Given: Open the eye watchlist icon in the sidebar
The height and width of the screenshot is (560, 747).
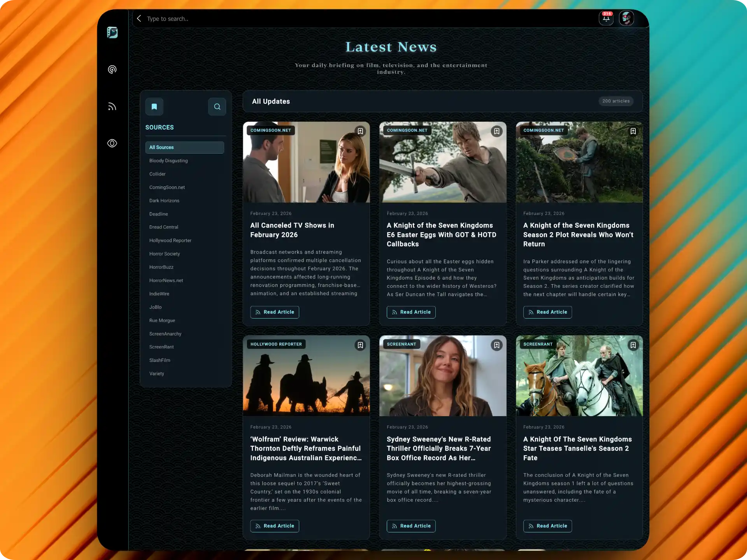Looking at the screenshot, I should pyautogui.click(x=112, y=143).
